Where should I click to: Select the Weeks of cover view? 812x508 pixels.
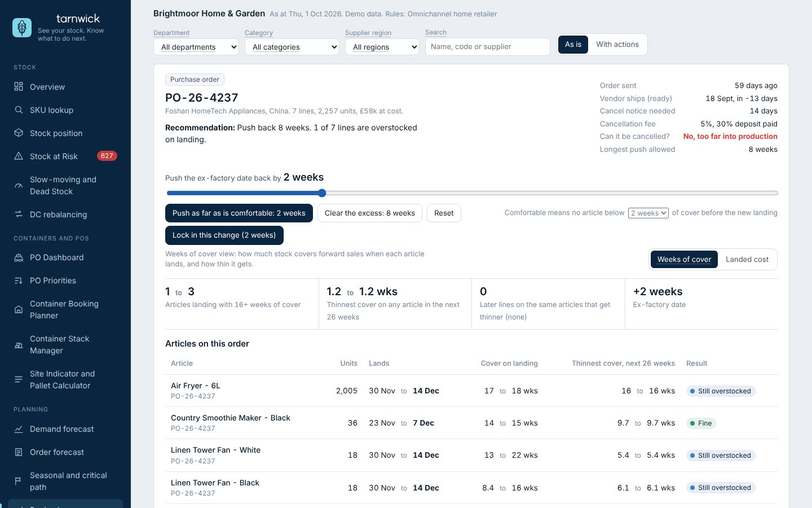click(x=684, y=259)
